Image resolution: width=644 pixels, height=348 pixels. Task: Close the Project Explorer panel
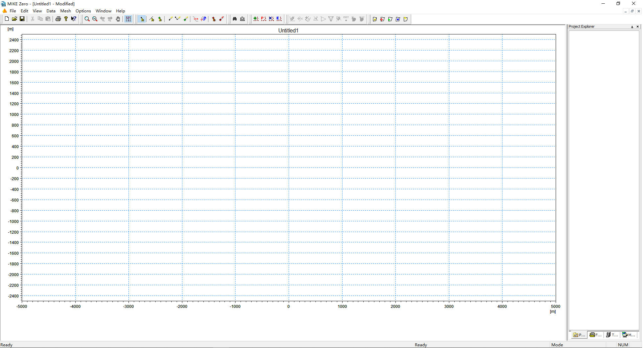(638, 27)
